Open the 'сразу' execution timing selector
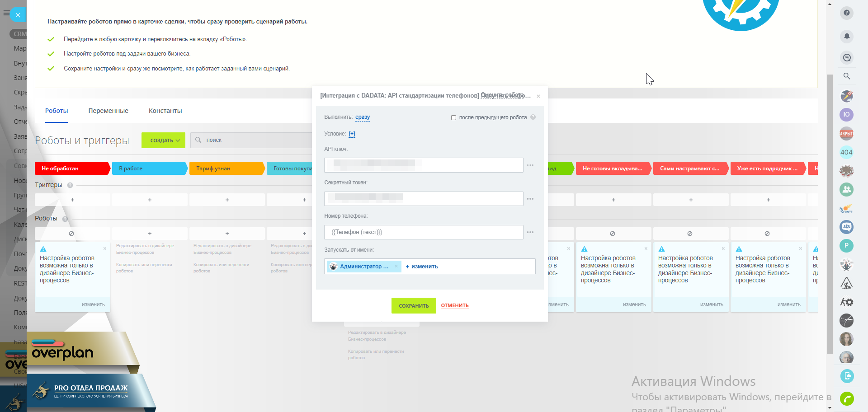 pos(363,117)
